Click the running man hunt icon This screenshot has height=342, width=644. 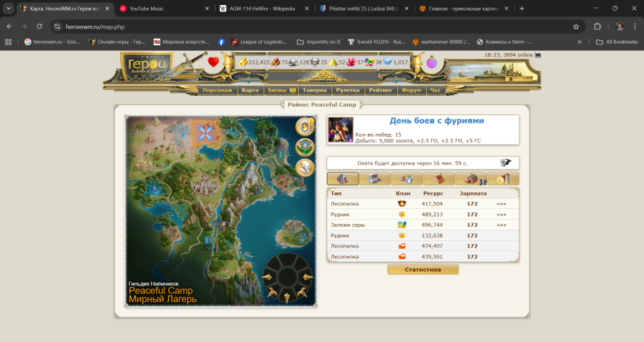point(505,162)
